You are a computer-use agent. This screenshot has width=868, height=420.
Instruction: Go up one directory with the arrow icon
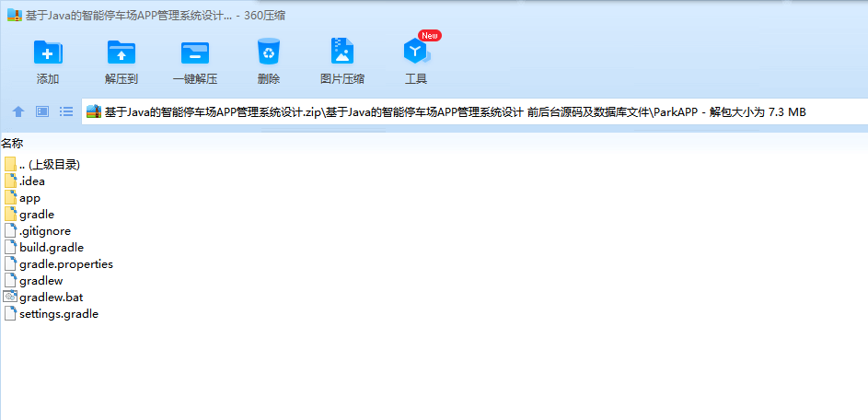point(18,112)
